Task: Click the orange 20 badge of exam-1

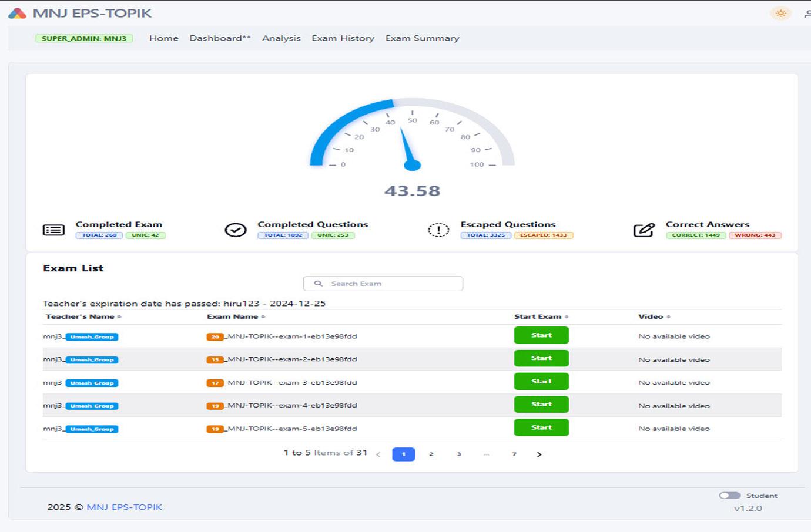Action: click(x=215, y=337)
